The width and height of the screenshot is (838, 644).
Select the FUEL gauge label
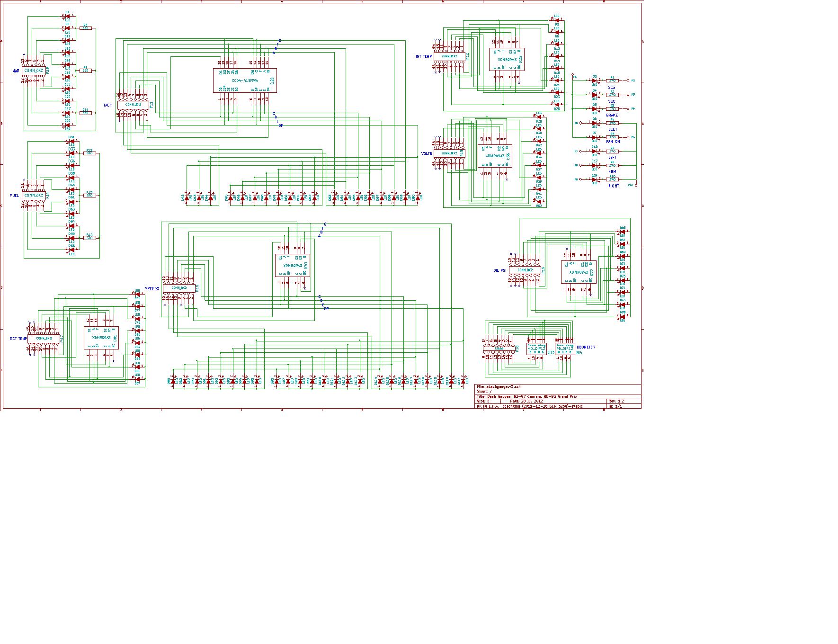click(x=14, y=196)
